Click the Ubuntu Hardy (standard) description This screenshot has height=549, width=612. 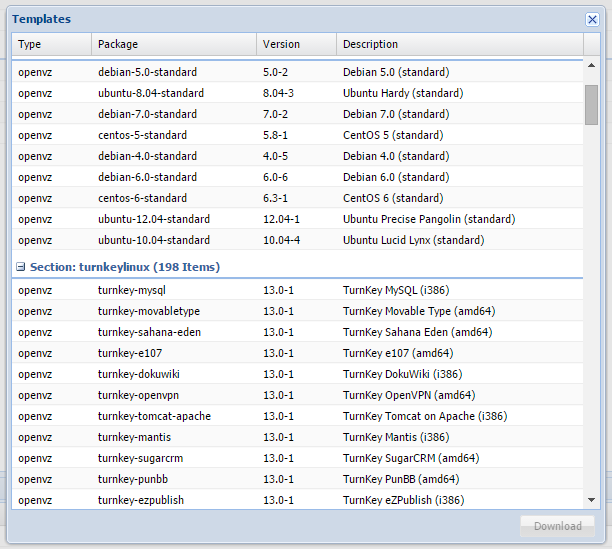click(403, 93)
